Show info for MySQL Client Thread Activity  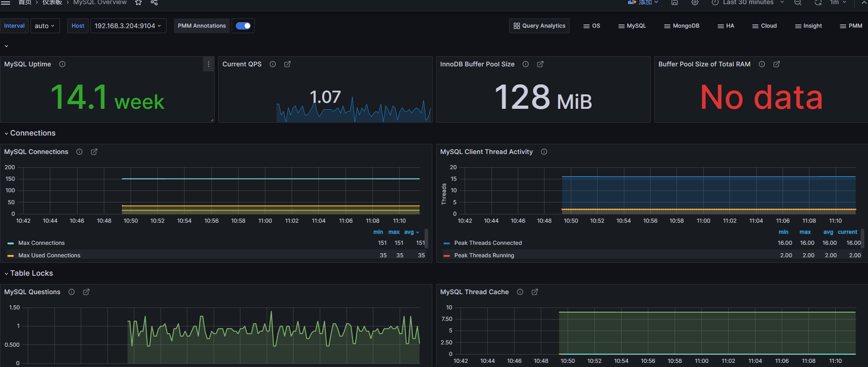(544, 152)
